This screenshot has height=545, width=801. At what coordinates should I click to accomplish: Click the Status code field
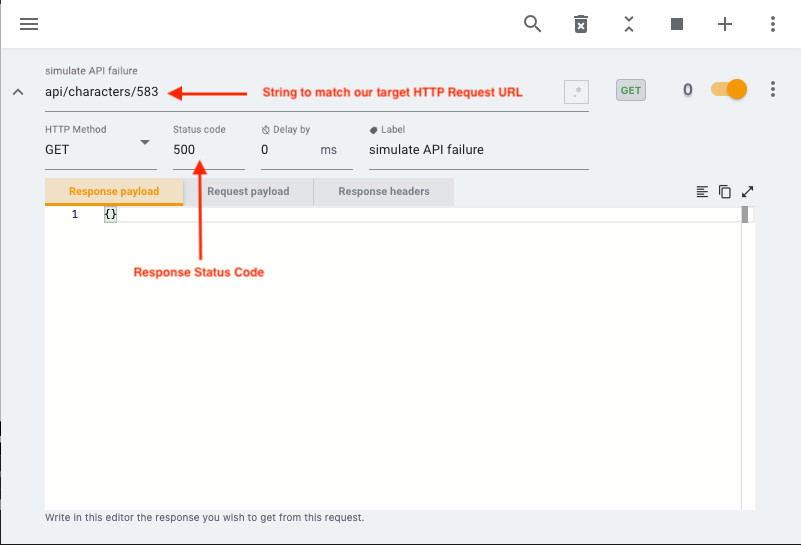point(208,150)
